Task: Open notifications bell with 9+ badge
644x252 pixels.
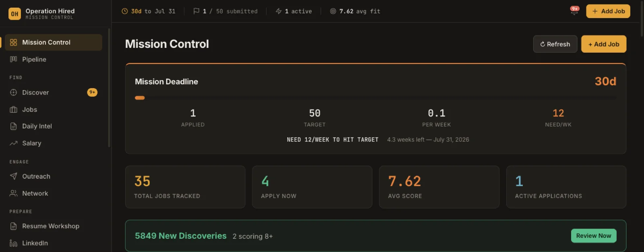Action: click(574, 11)
